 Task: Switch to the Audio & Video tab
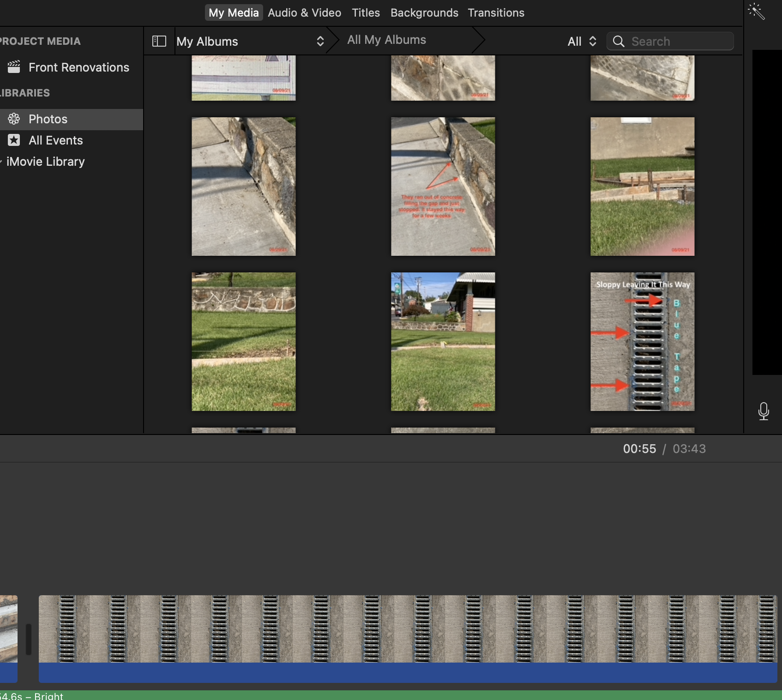304,13
